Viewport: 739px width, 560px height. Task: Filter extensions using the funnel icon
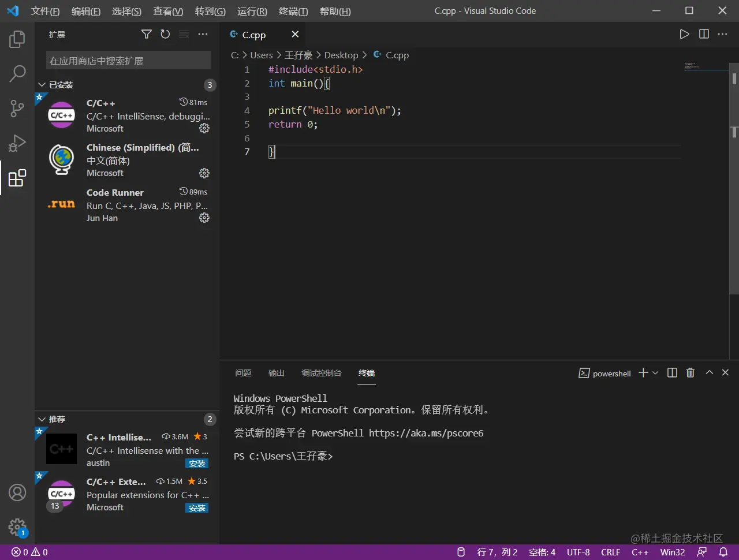[x=147, y=35]
